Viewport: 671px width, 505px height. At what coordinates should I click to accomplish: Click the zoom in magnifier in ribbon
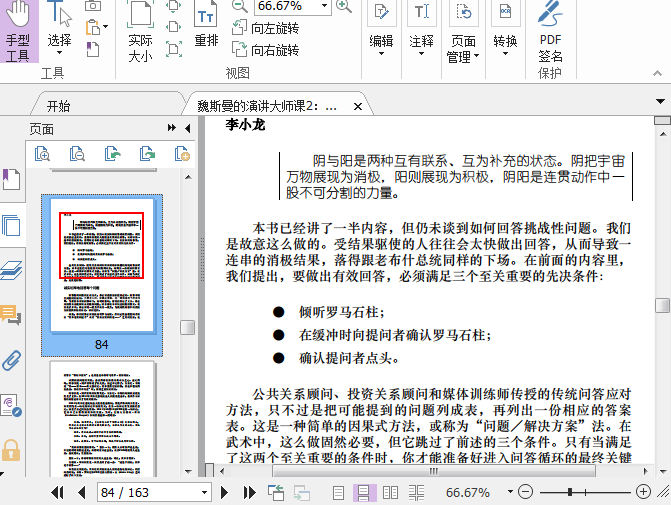click(x=344, y=6)
